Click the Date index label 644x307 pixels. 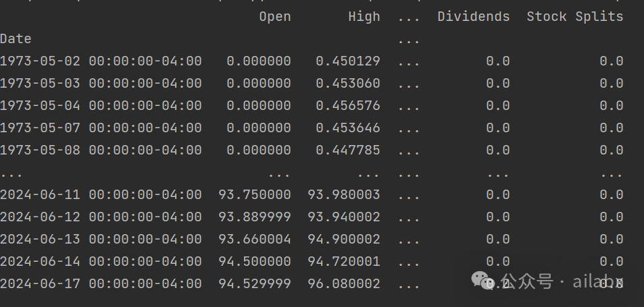[16, 39]
